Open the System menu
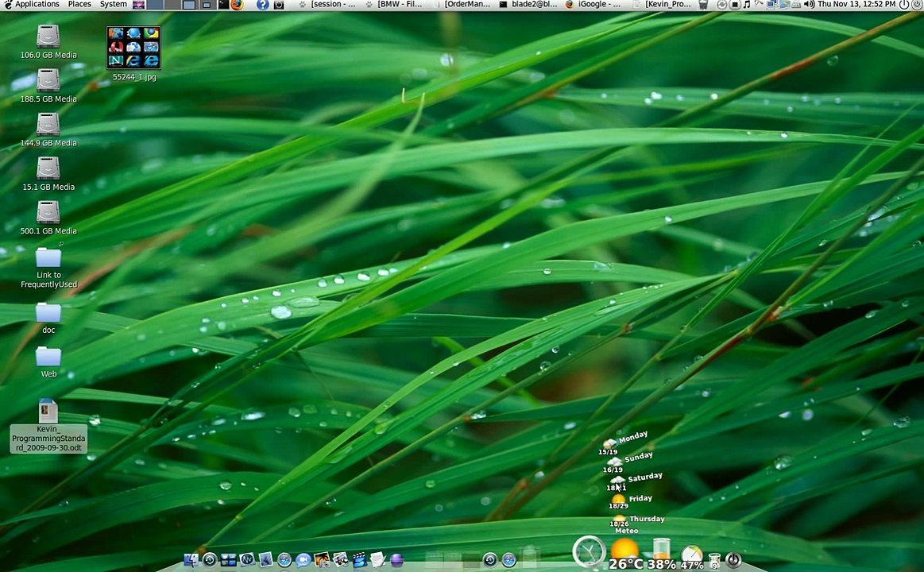 113,4
